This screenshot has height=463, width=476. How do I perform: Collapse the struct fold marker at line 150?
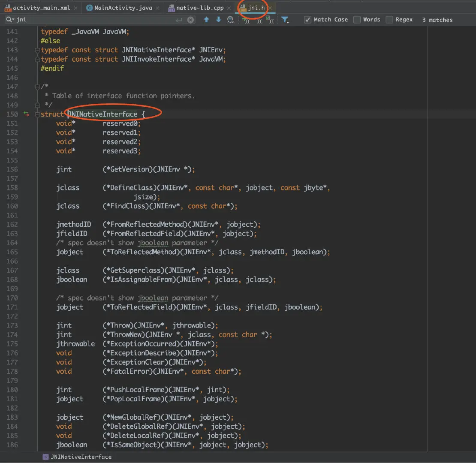38,114
